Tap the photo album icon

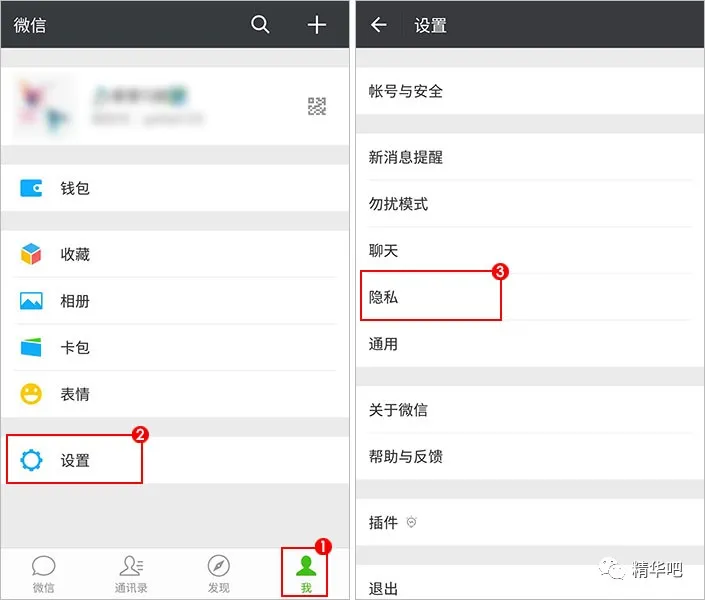[x=31, y=301]
